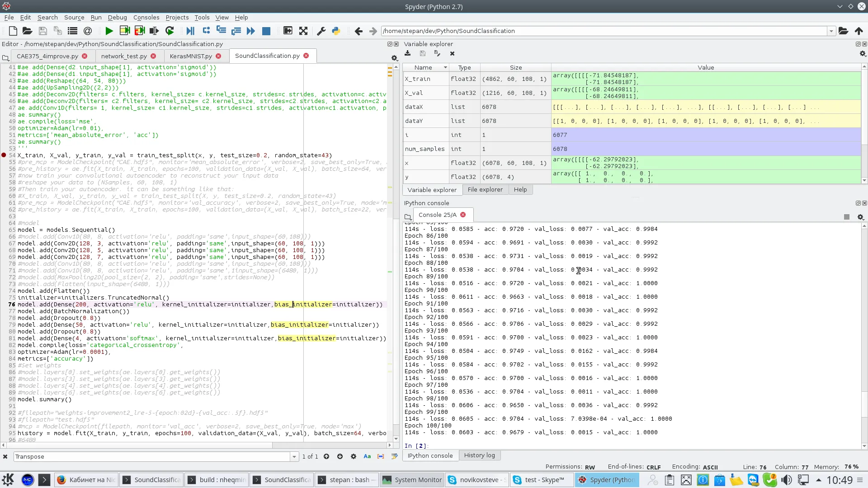The image size is (868, 488).
Task: Open the PYTHONPATH manager Python icon
Action: [x=336, y=31]
